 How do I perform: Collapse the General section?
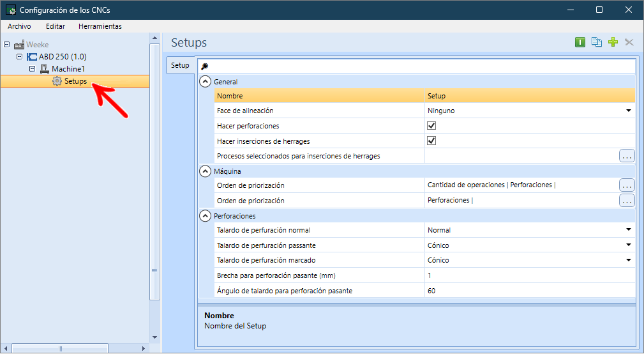[205, 81]
